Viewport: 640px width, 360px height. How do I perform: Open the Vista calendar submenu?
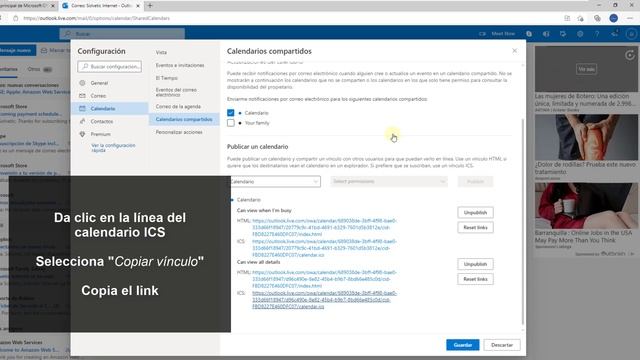(161, 52)
